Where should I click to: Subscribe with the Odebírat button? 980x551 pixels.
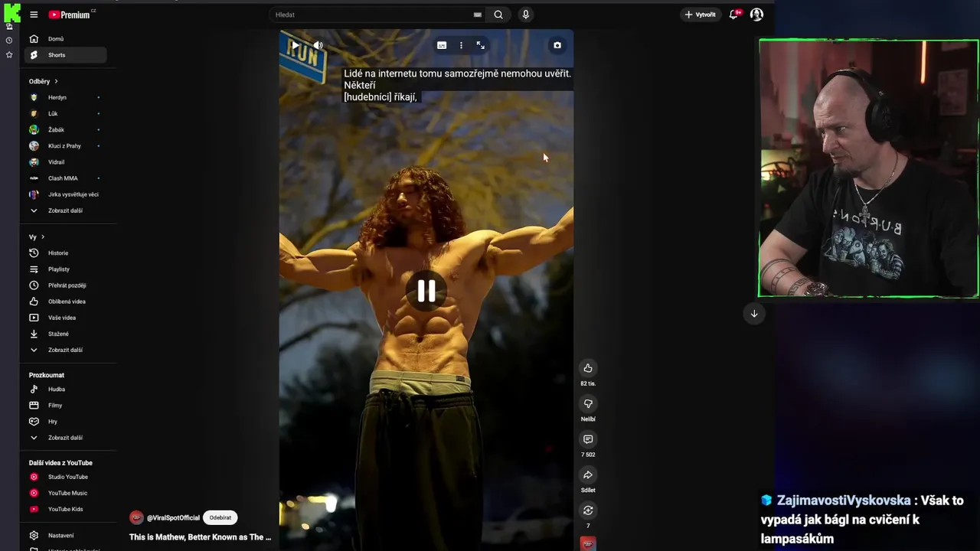pyautogui.click(x=220, y=518)
